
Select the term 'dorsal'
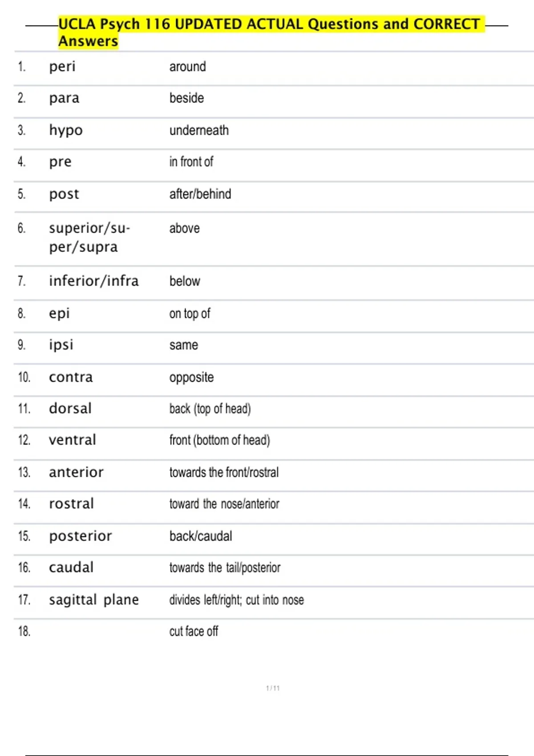(70, 408)
